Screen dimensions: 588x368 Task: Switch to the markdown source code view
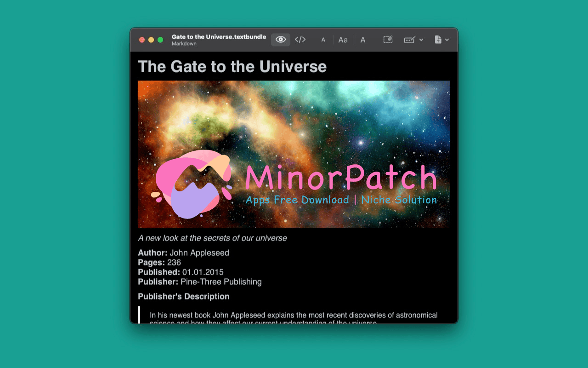[300, 40]
